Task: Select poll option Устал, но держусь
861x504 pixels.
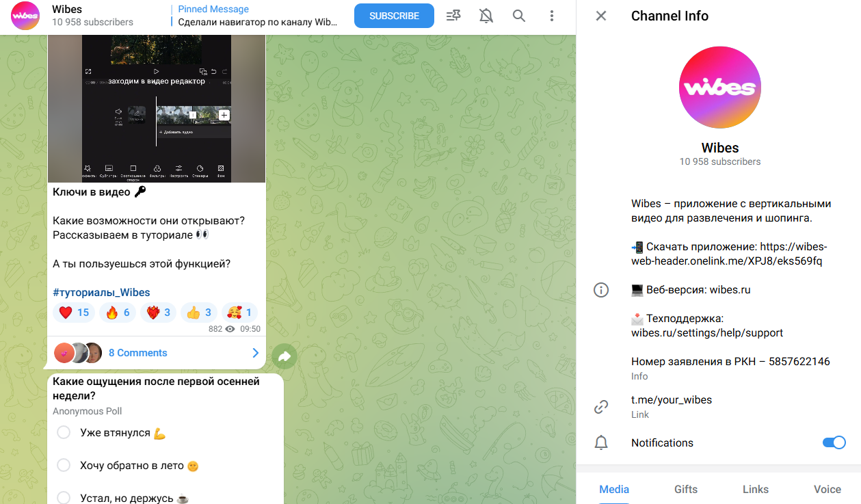Action: point(64,498)
